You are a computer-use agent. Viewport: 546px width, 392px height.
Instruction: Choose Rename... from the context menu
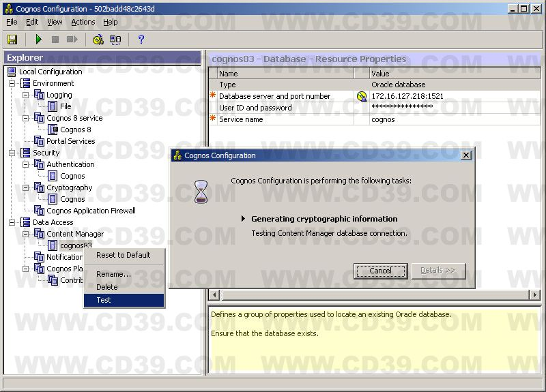124,274
